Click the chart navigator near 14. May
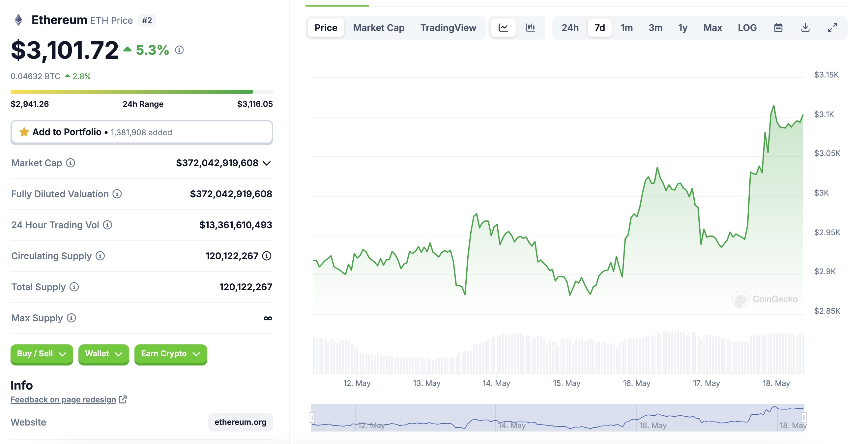868x444 pixels. click(512, 426)
